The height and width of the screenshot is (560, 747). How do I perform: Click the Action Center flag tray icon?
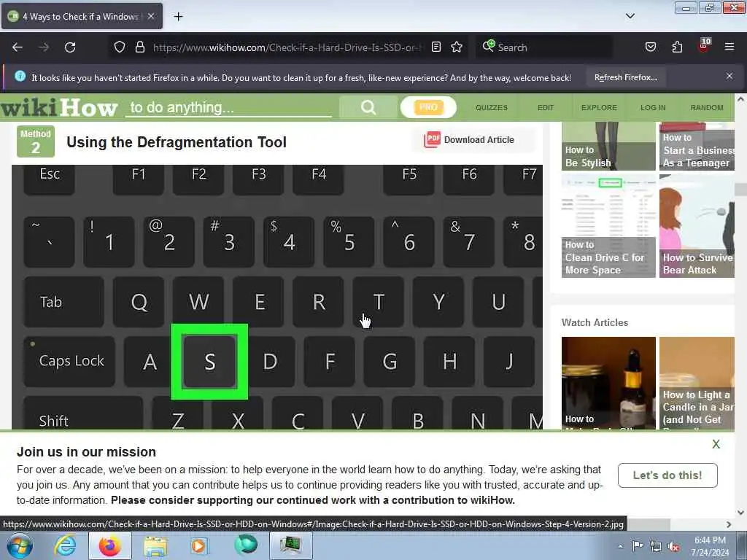pyautogui.click(x=638, y=545)
